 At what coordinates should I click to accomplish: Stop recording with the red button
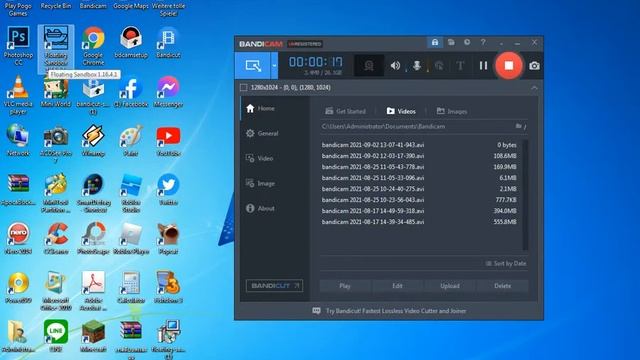(x=509, y=65)
